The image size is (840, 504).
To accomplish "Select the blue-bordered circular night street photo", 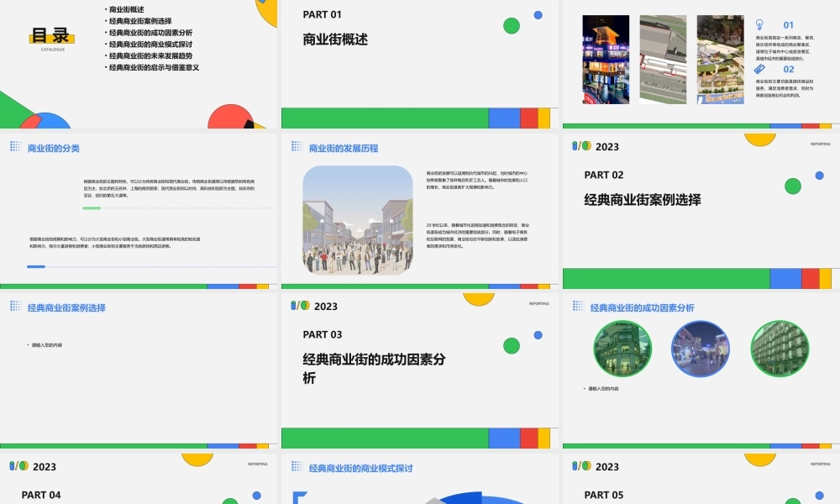I will coord(701,349).
